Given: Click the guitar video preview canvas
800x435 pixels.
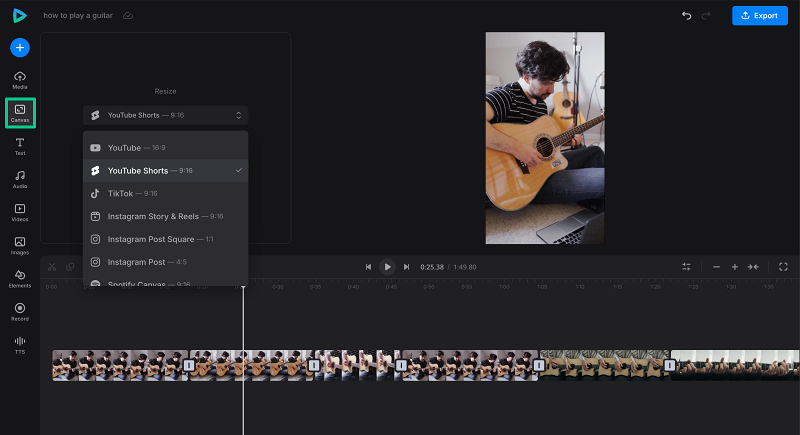Looking at the screenshot, I should [x=545, y=138].
